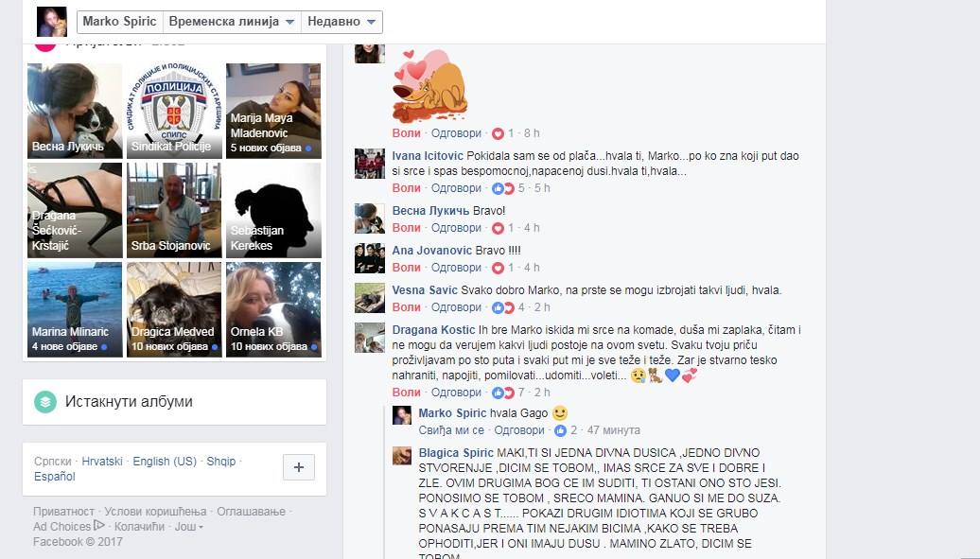
Task: Open Sindikat Policije friend thumbnail
Action: 174,111
